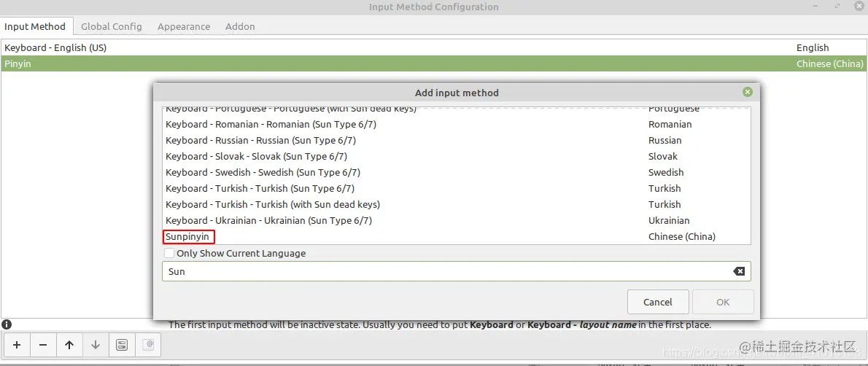Move selected input method up arrow

(x=69, y=345)
